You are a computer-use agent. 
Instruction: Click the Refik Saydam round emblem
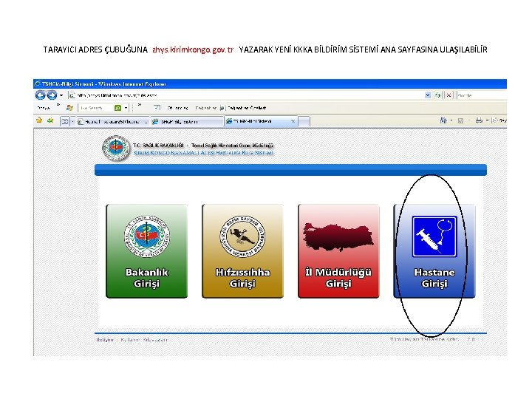(x=242, y=236)
